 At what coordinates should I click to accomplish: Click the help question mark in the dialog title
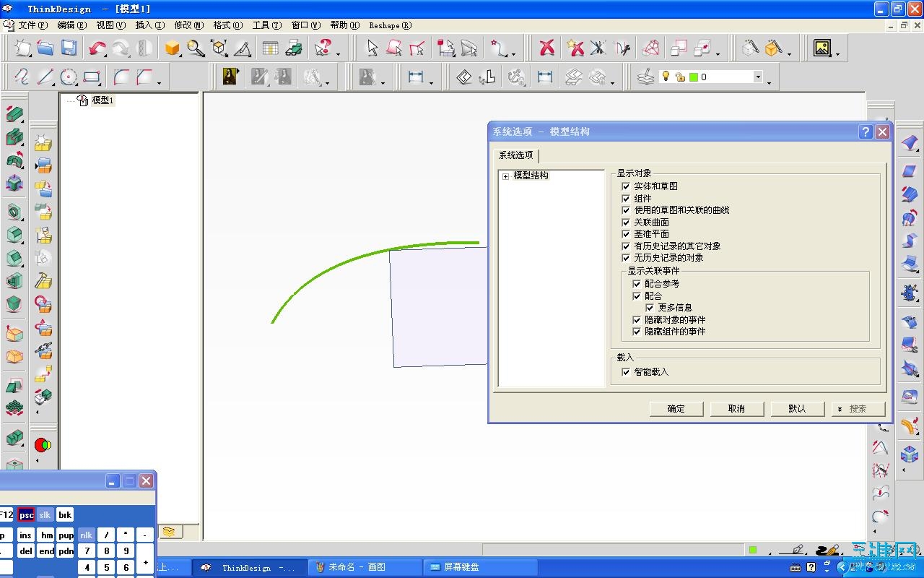pos(866,131)
